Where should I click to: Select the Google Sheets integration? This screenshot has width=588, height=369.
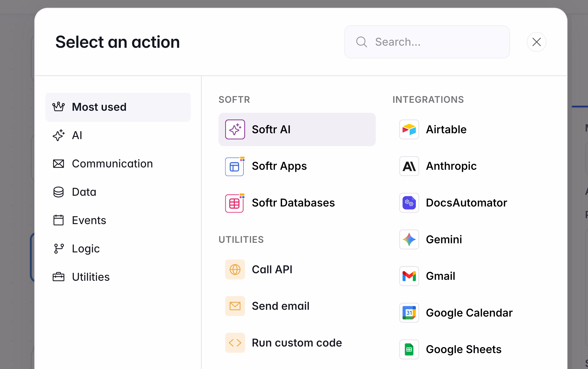(463, 349)
